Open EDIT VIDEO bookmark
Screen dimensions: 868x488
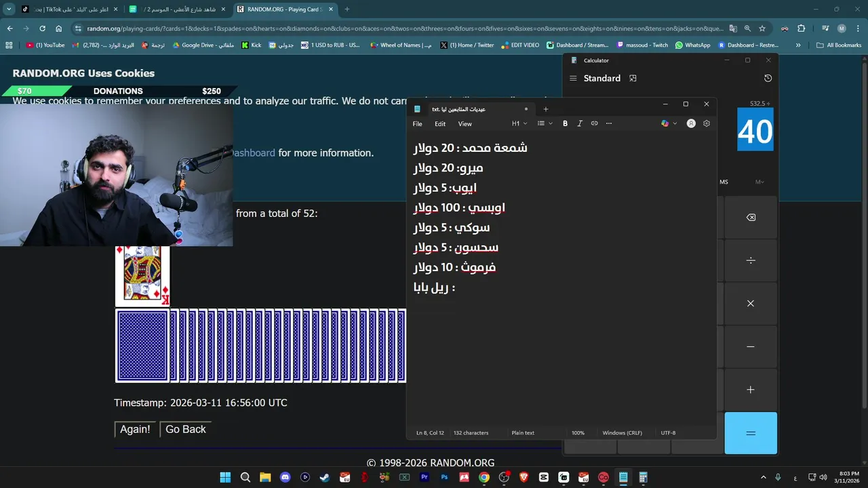click(x=520, y=45)
